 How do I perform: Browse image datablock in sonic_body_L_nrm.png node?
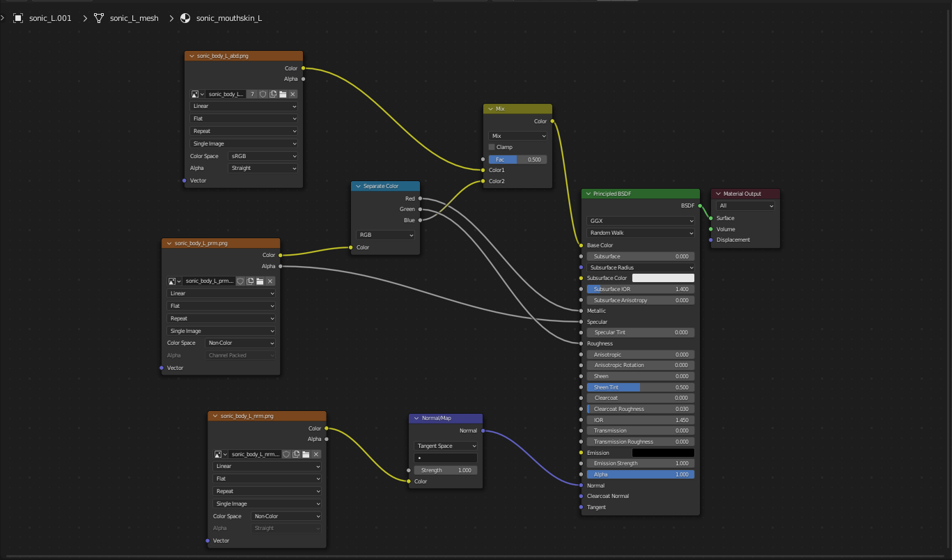tap(221, 454)
